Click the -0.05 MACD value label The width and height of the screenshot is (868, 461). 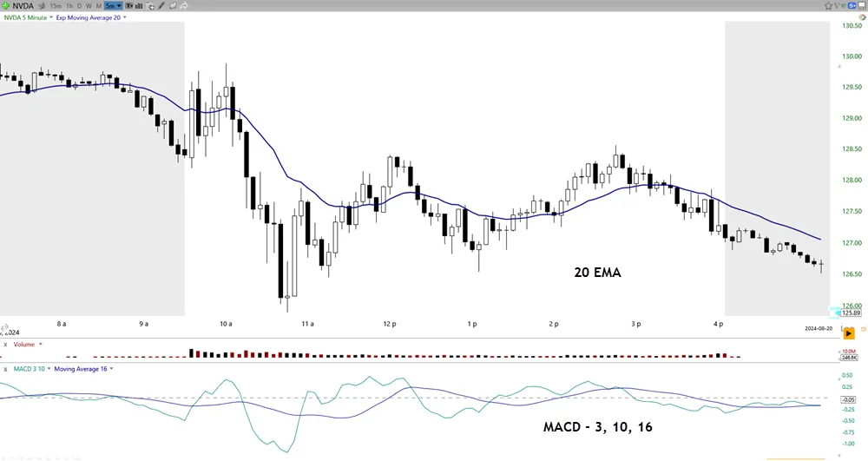pos(848,399)
